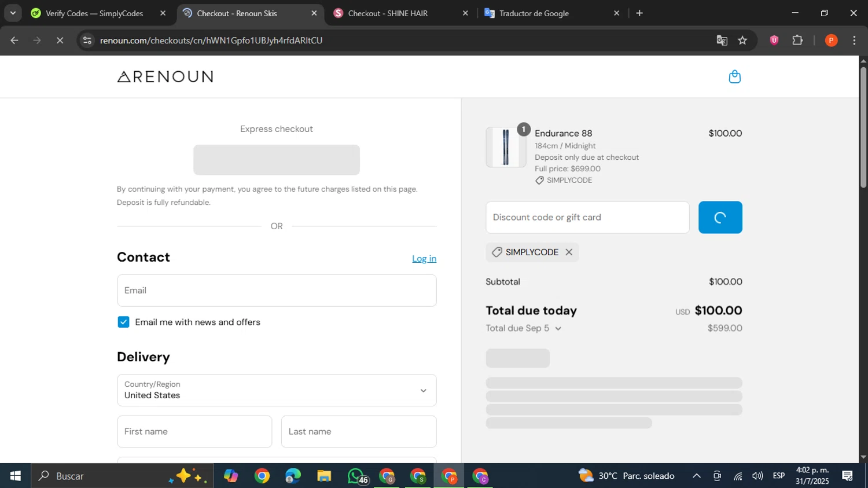The image size is (868, 488).
Task: Click the Endurance 88 product name
Action: click(564, 133)
